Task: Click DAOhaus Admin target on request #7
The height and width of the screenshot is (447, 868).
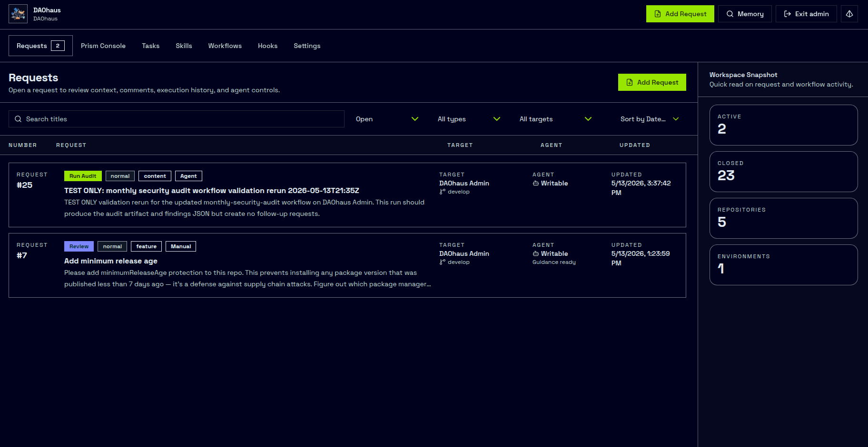Action: click(x=464, y=253)
